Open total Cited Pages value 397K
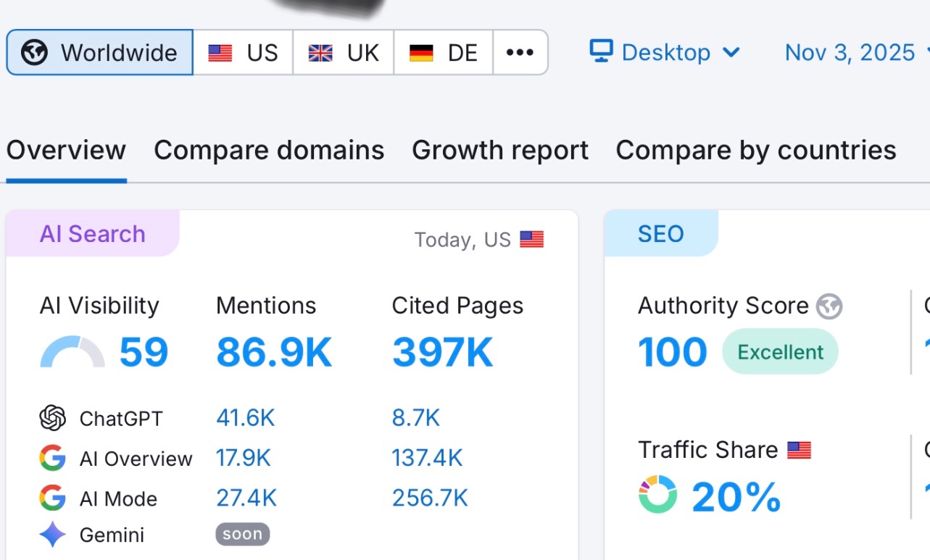930x560 pixels. [x=443, y=352]
